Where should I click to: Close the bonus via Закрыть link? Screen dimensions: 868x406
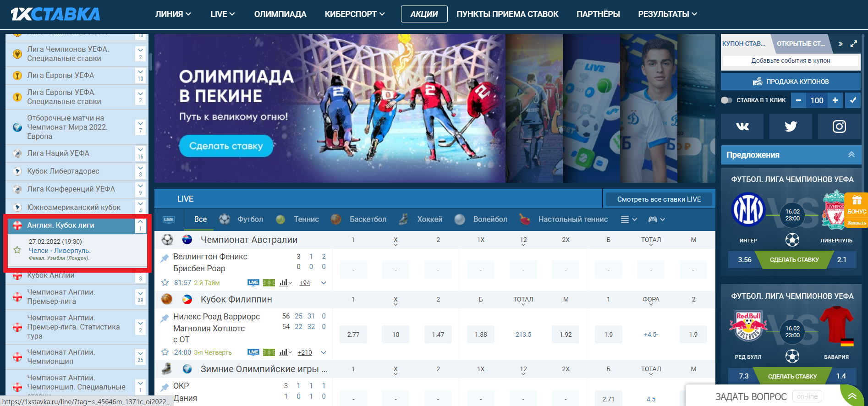(857, 223)
